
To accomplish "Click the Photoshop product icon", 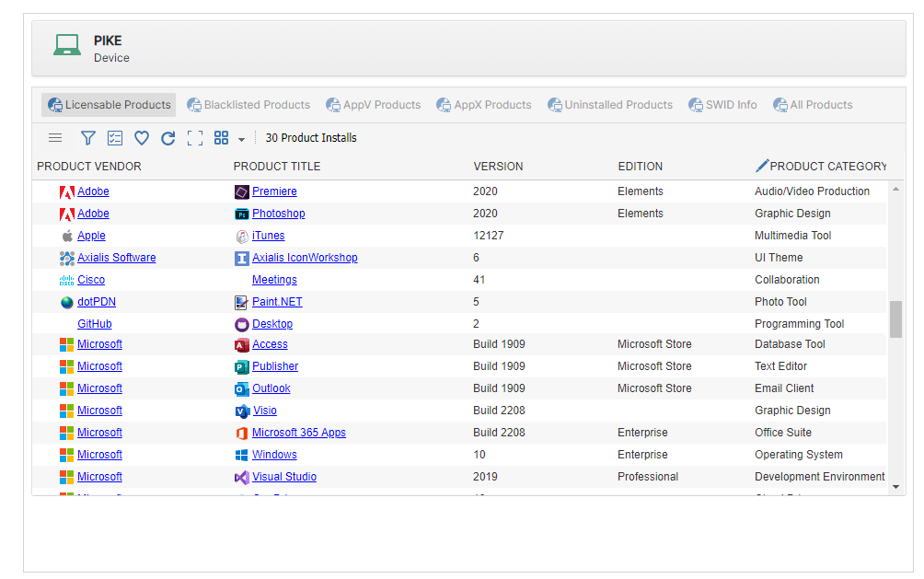I will [242, 214].
